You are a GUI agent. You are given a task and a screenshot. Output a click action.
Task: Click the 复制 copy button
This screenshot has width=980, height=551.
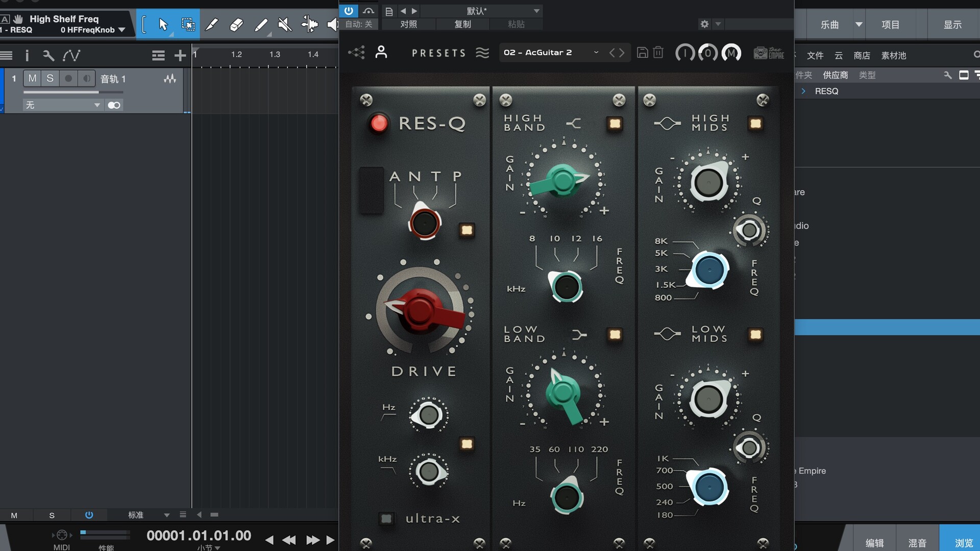tap(462, 24)
